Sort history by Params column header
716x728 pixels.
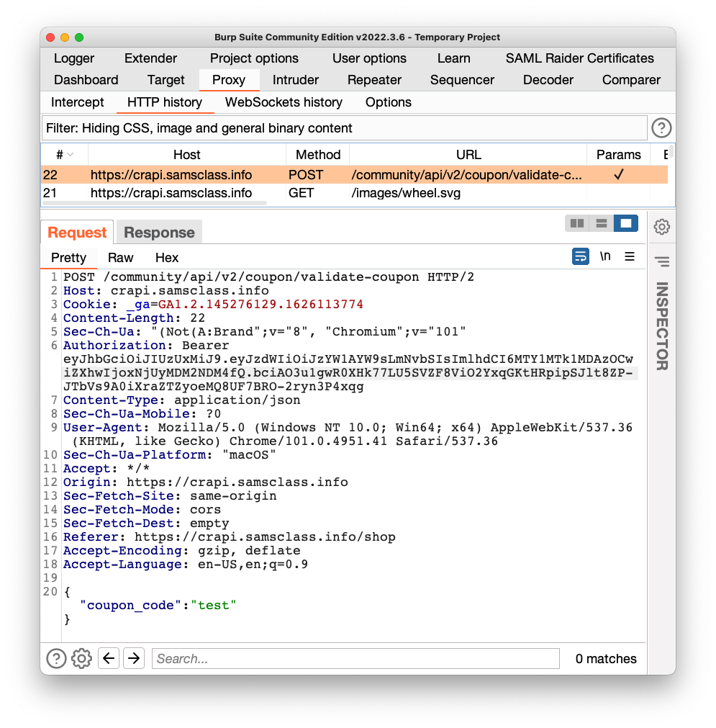619,155
